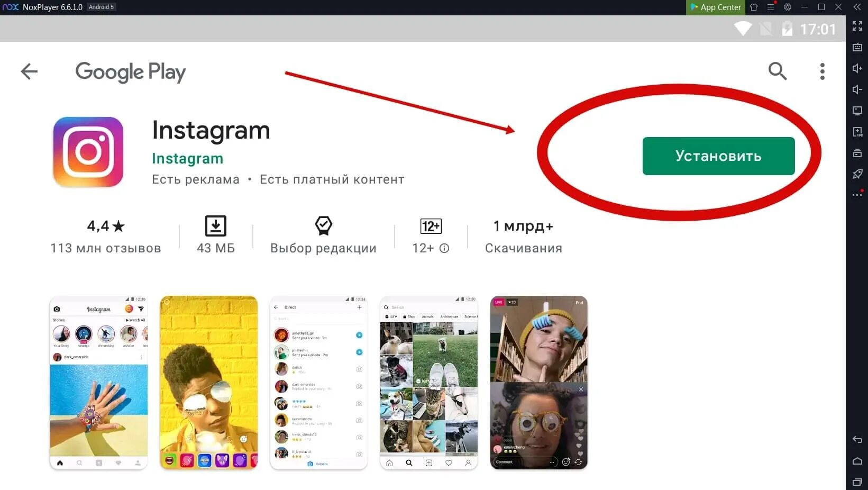Go back with the Google Play arrow
The height and width of the screenshot is (490, 868).
coord(29,71)
